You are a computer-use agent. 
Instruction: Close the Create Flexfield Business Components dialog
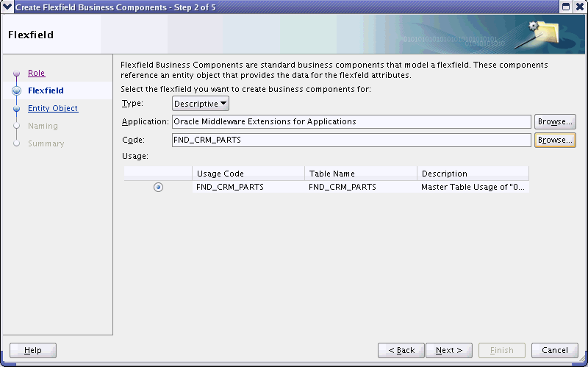[x=579, y=7]
